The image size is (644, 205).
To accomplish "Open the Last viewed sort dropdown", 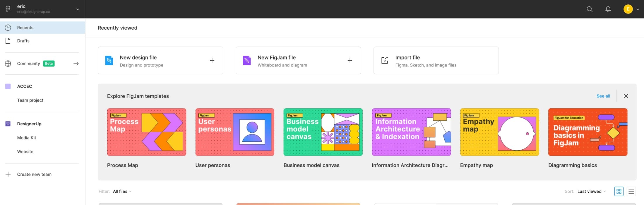I will pos(591,192).
